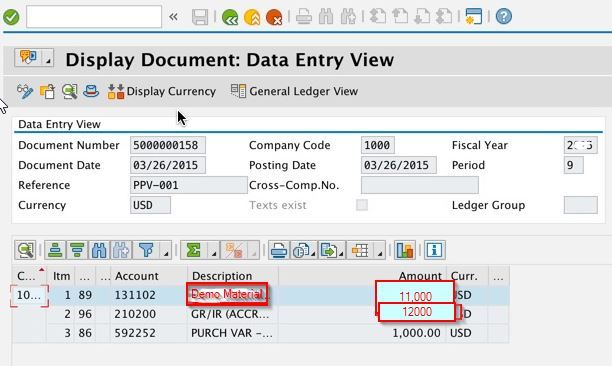Display Document Header hat icon
The height and width of the screenshot is (366, 612).
point(91,91)
